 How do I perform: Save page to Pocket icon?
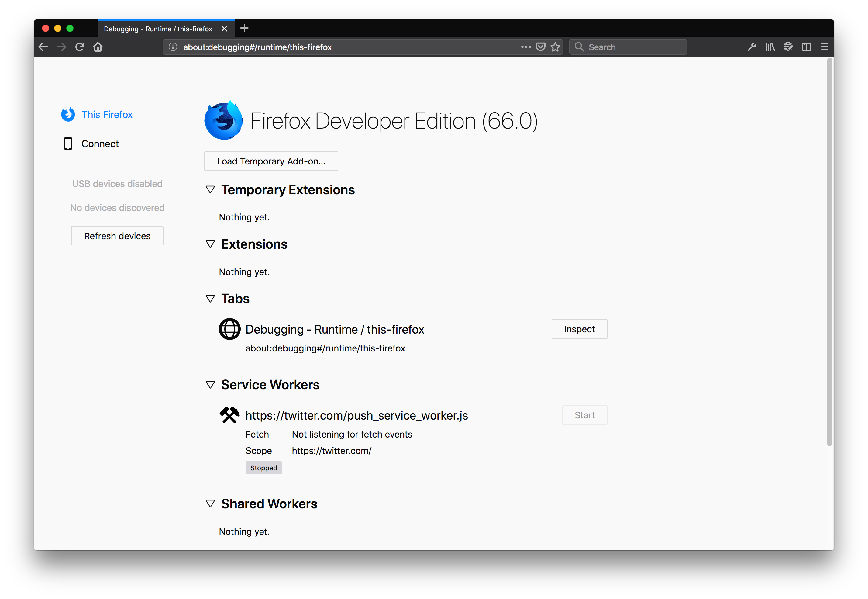click(x=541, y=47)
